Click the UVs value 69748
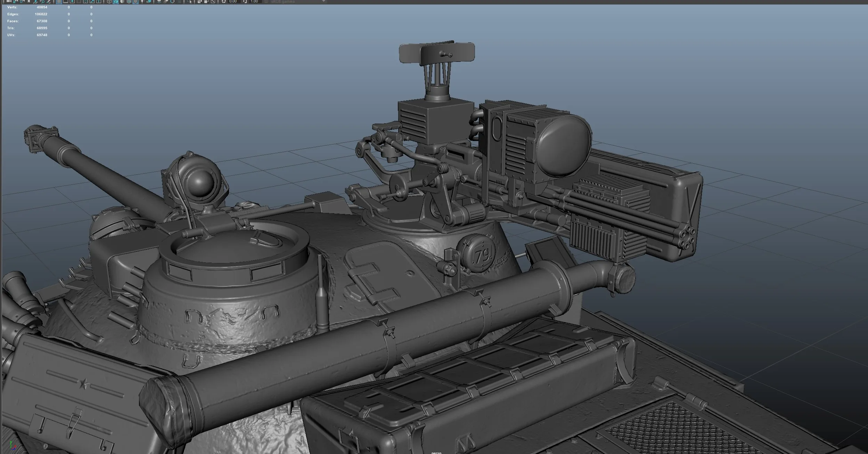This screenshot has height=454, width=868. point(42,35)
